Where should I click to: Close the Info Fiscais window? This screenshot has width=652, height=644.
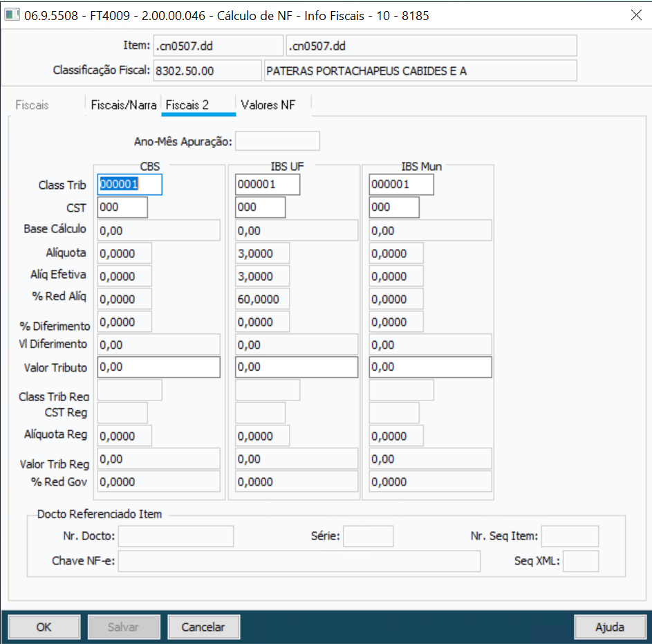coord(636,15)
